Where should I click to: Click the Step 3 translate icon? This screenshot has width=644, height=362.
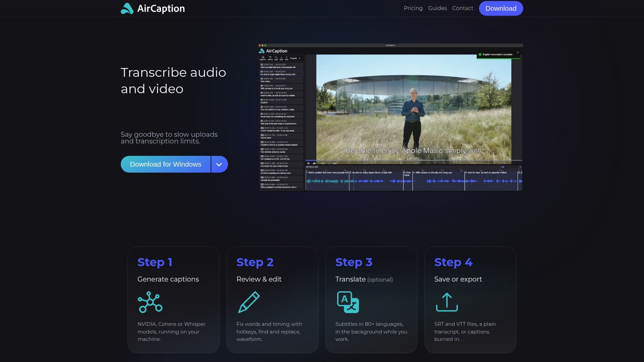tap(348, 302)
